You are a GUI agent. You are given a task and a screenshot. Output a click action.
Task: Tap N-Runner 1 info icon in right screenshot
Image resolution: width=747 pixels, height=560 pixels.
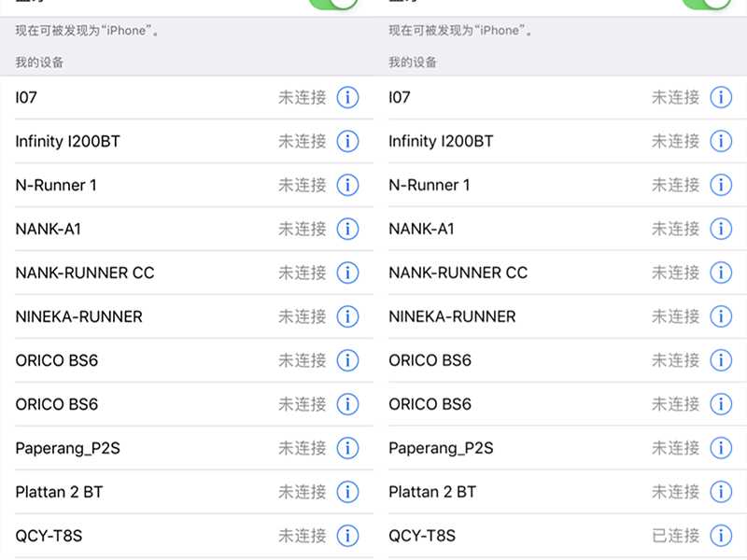[721, 185]
